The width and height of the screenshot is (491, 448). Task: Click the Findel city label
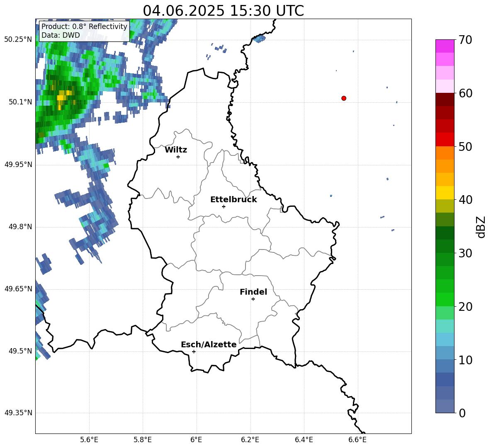pyautogui.click(x=253, y=292)
